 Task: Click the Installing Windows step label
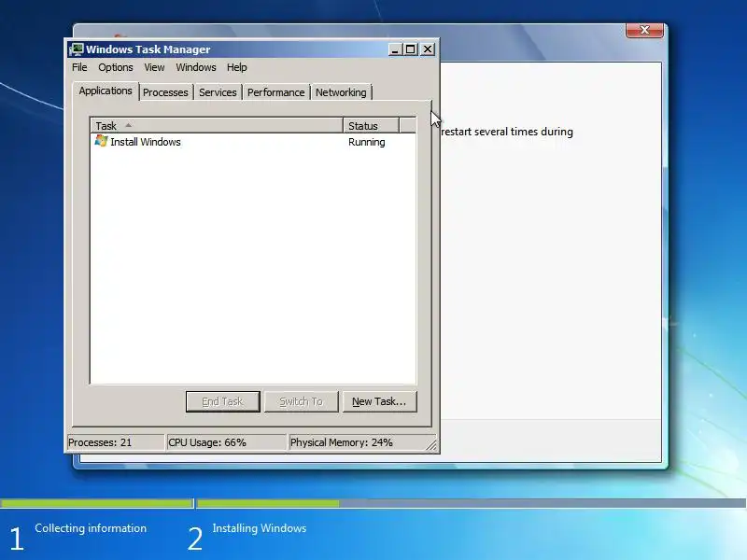(260, 528)
